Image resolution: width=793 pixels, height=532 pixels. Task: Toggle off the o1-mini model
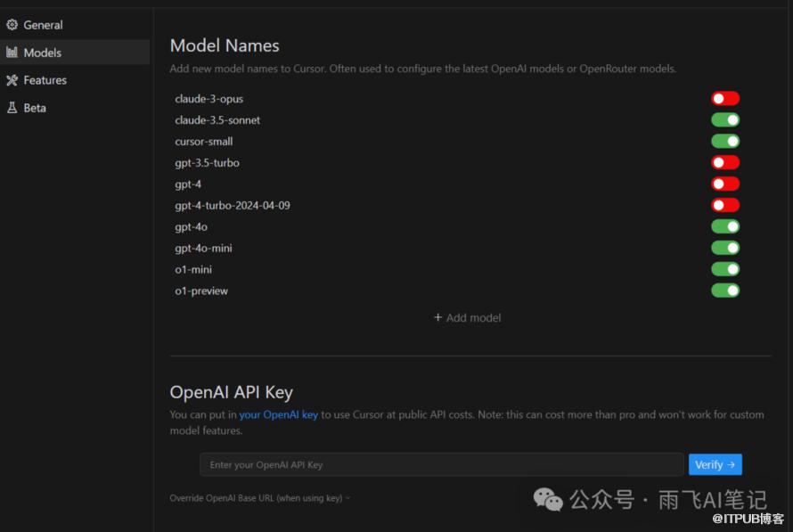(725, 269)
